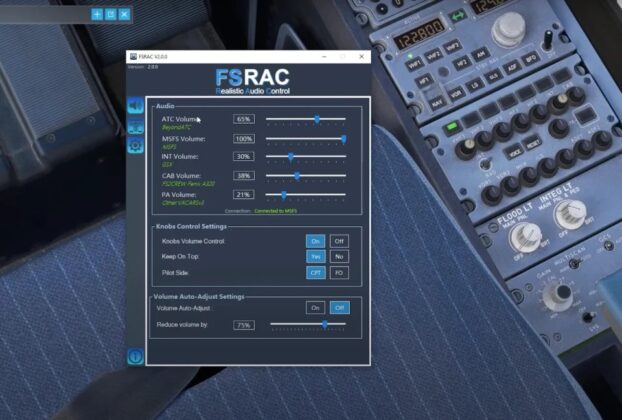Click the INTEG LT knob on the pedestal
The width and height of the screenshot is (622, 420).
tap(570, 215)
